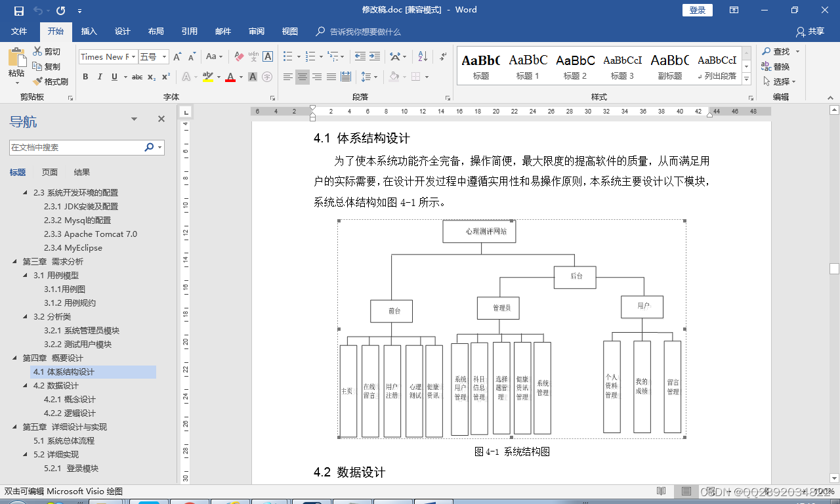Switch navigation pane to 页面 tab
Image resolution: width=840 pixels, height=504 pixels.
(50, 173)
